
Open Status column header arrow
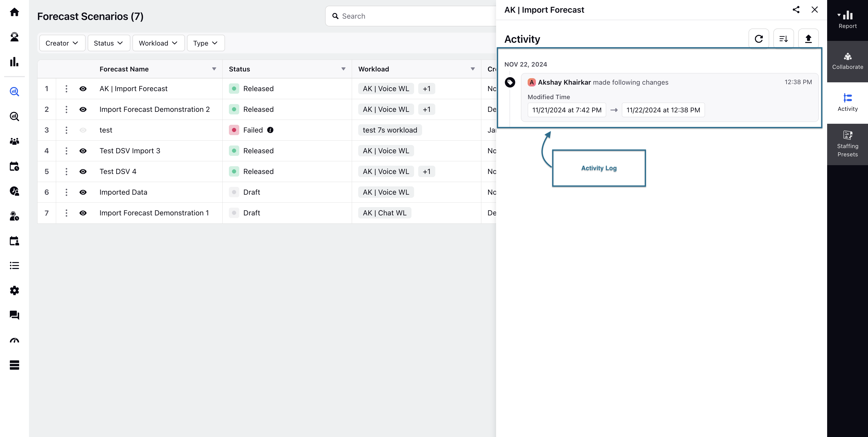(x=343, y=69)
